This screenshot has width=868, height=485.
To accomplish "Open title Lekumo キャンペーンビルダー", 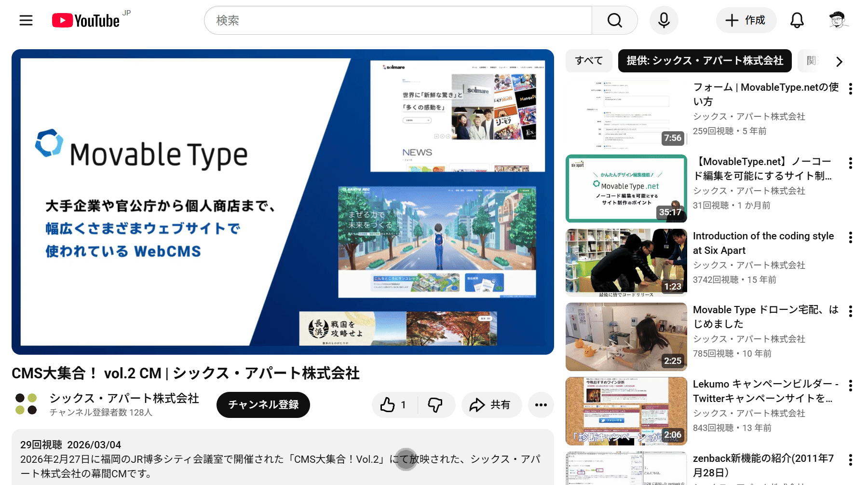I will tap(766, 391).
